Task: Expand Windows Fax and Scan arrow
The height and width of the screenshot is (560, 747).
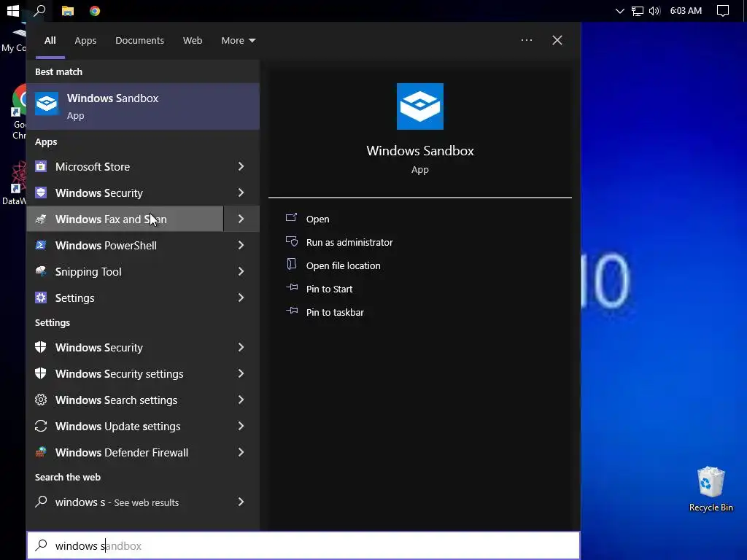Action: coord(241,219)
